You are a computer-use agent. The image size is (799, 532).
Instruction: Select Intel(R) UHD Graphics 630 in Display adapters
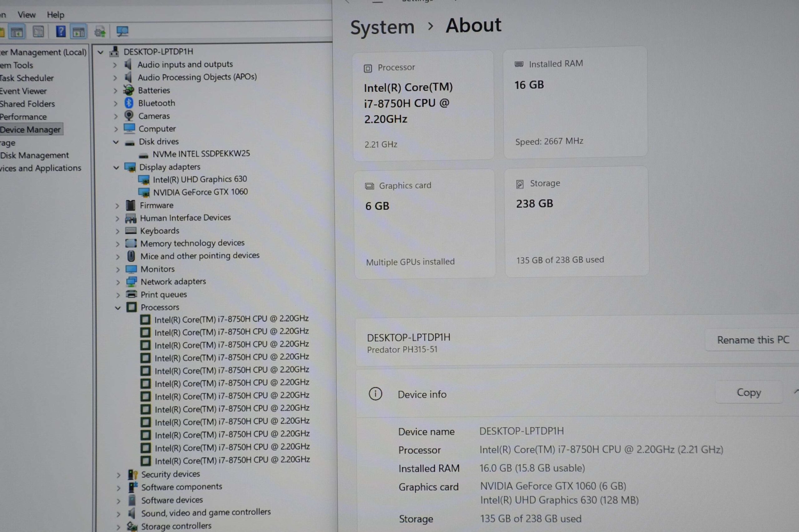point(200,179)
